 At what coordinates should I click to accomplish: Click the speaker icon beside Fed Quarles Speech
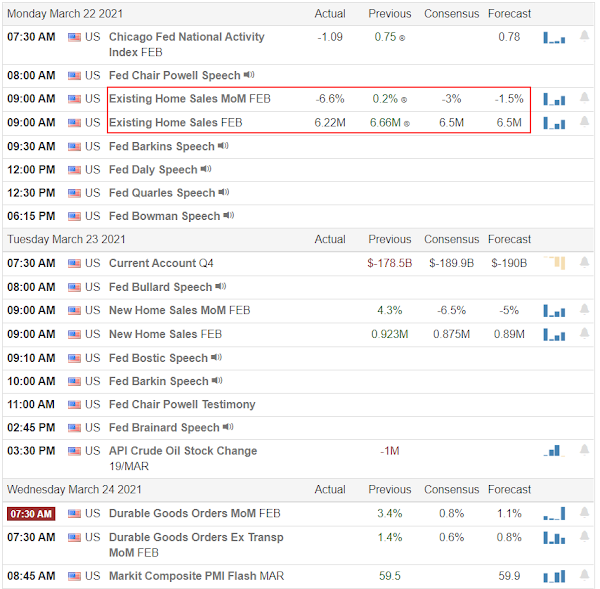coord(224,192)
